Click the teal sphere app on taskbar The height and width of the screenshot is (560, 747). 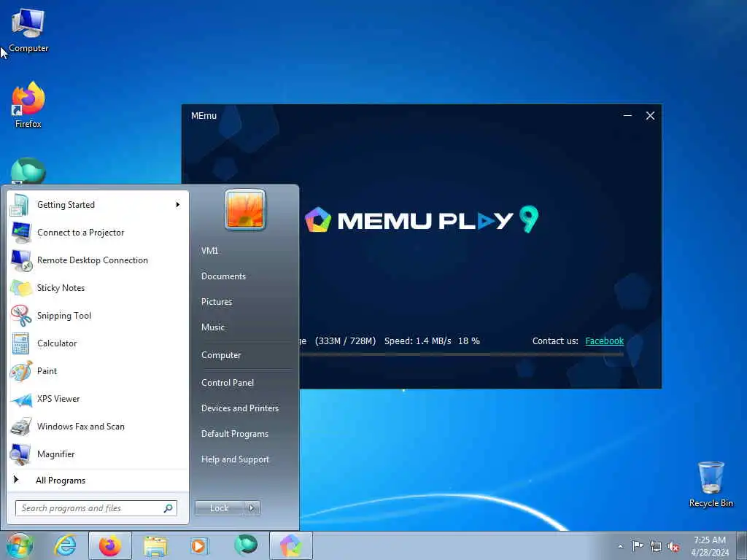pyautogui.click(x=246, y=545)
